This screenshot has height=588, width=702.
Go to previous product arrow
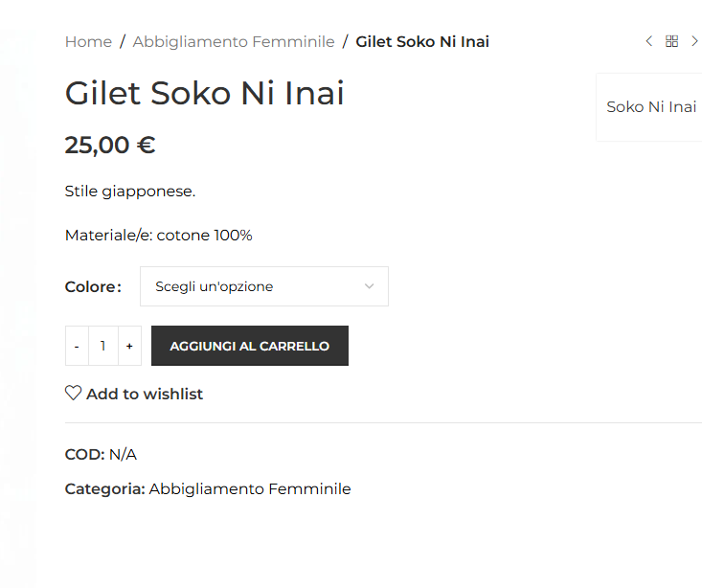click(648, 41)
